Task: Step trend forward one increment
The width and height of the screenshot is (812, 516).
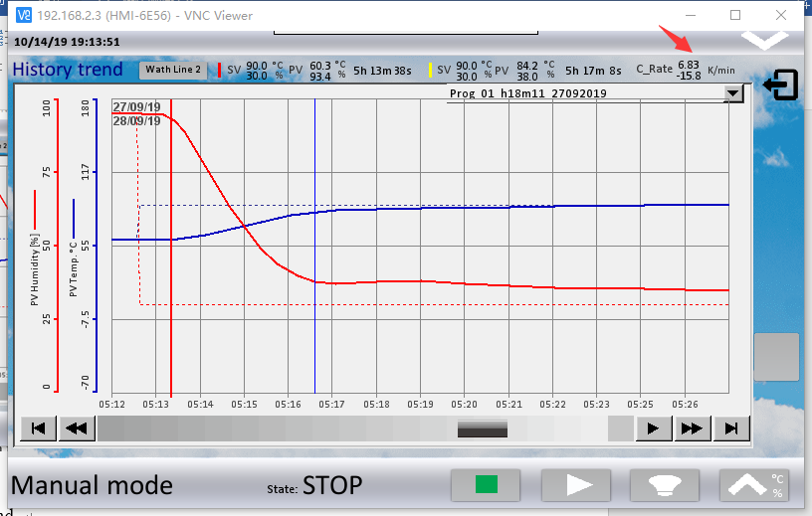Action: pyautogui.click(x=653, y=429)
